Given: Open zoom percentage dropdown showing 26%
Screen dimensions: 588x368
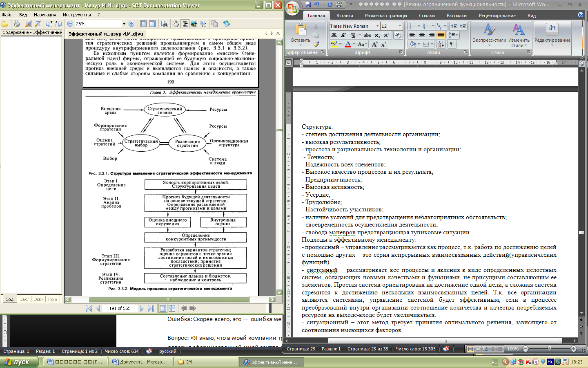Looking at the screenshot, I should [x=124, y=24].
